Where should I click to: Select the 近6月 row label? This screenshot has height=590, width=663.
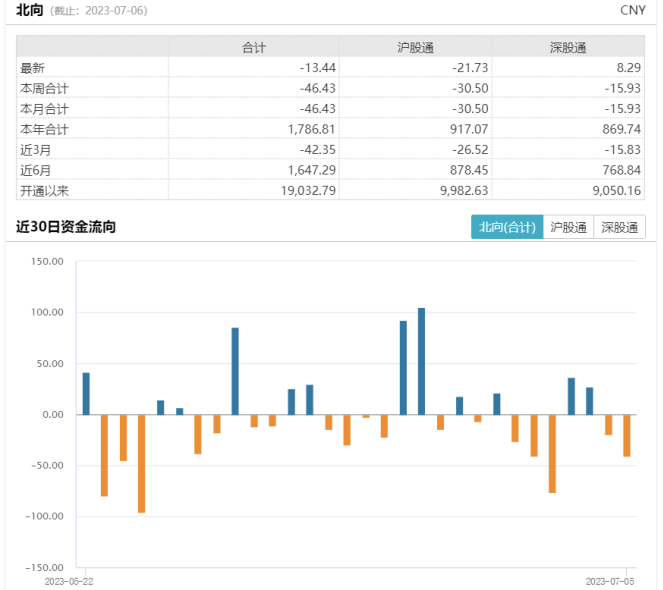36,170
